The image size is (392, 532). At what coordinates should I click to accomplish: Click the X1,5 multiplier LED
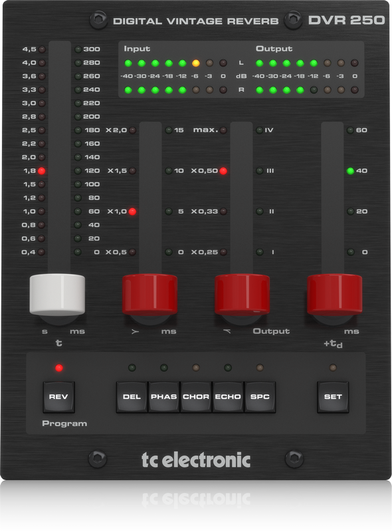133,171
